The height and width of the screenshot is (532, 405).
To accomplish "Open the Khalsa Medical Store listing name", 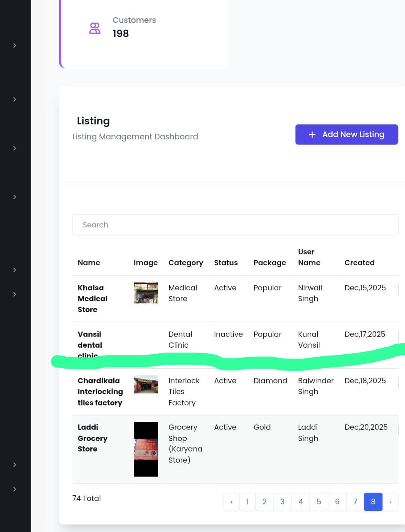I will pyautogui.click(x=92, y=299).
